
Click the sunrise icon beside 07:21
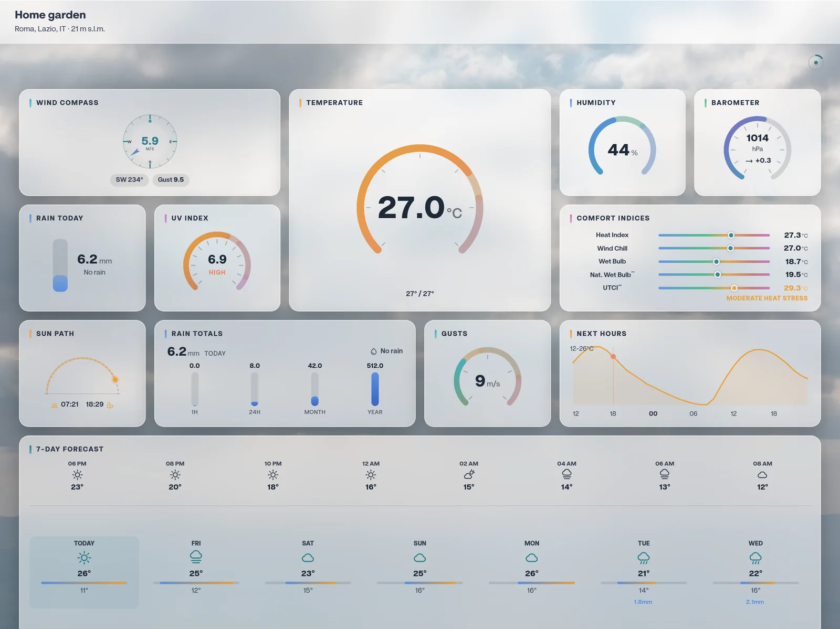[54, 405]
